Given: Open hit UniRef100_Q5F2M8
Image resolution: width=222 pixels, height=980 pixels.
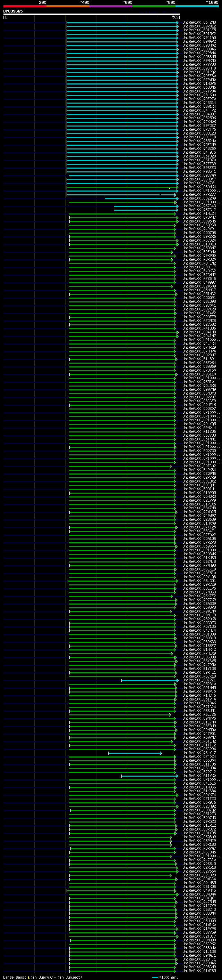Looking at the screenshot, I should (x=199, y=23).
